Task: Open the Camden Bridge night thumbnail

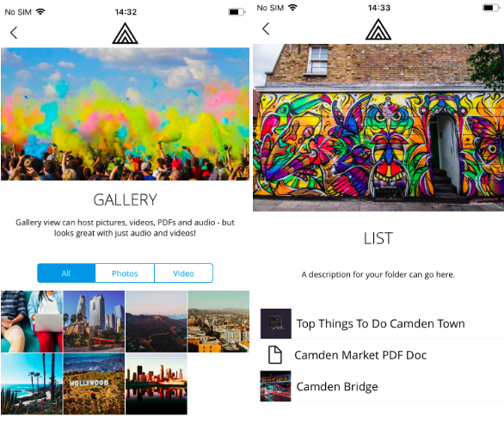Action: point(276,386)
